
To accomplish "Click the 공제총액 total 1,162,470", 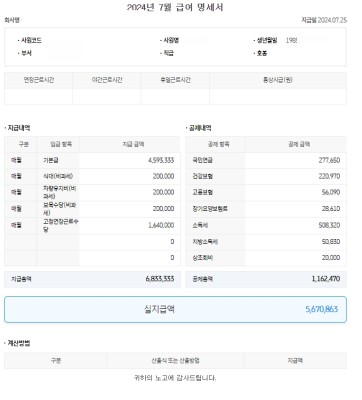I will click(326, 279).
